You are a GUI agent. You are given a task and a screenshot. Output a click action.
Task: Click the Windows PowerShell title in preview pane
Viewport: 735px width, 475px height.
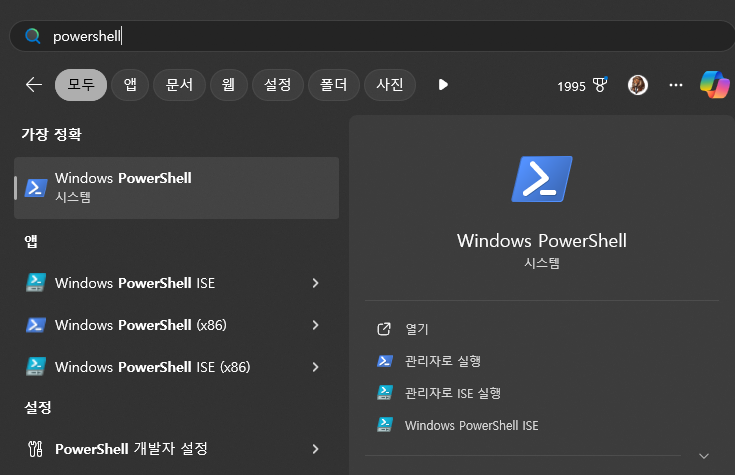[x=542, y=241]
